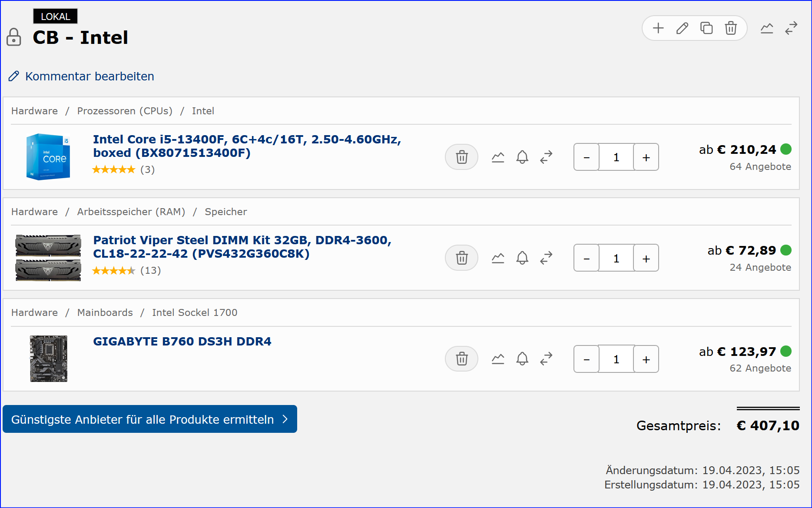
Task: Open Speicher breadcrumb category
Action: (226, 212)
